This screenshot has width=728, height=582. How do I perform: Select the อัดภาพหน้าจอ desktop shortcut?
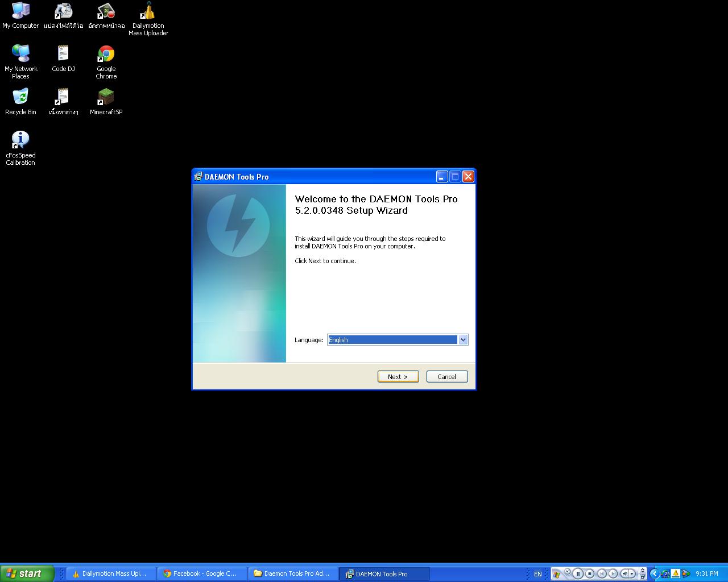(106, 15)
